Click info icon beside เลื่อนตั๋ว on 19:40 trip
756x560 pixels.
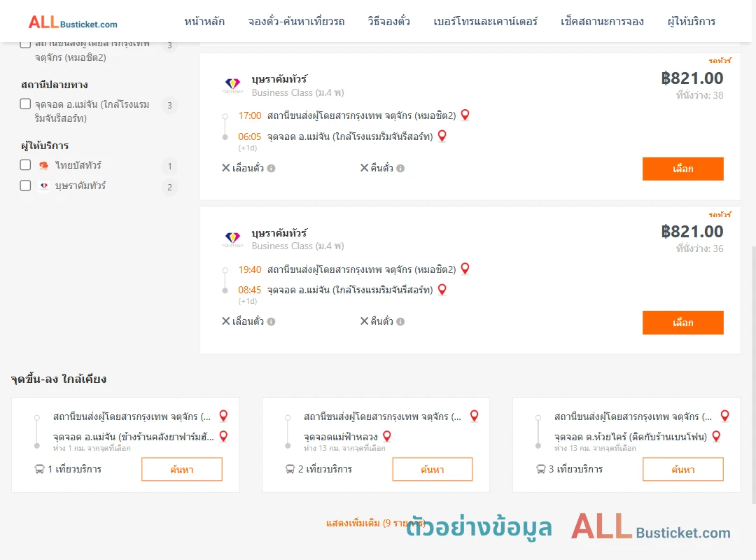point(272,322)
